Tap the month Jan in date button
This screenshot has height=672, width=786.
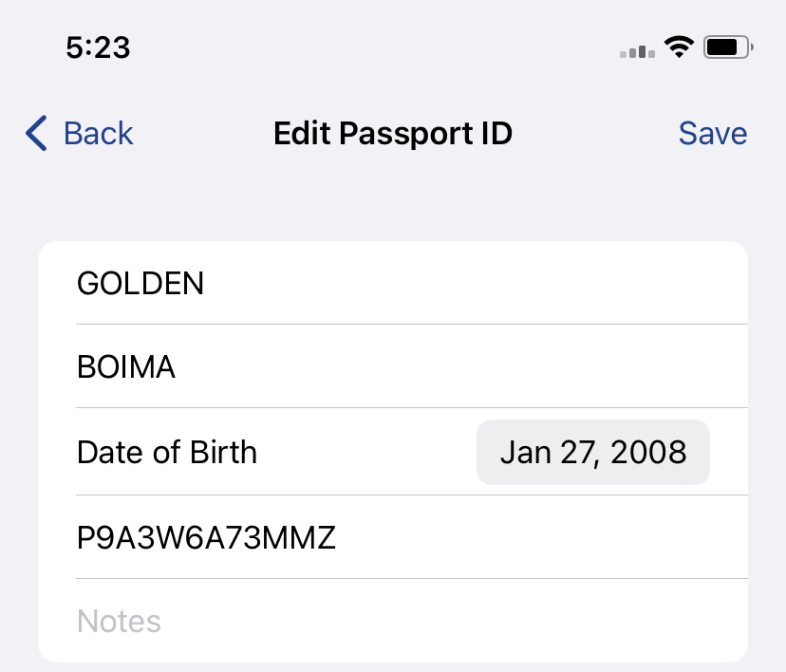[x=526, y=452]
